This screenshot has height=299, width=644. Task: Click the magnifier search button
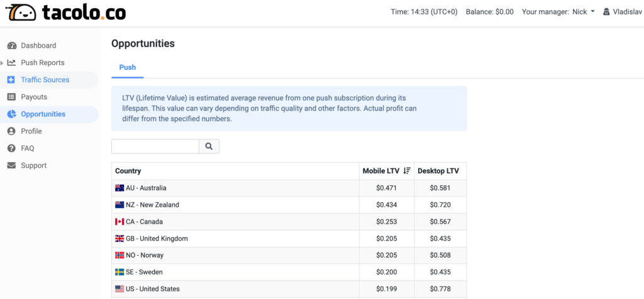(x=209, y=146)
